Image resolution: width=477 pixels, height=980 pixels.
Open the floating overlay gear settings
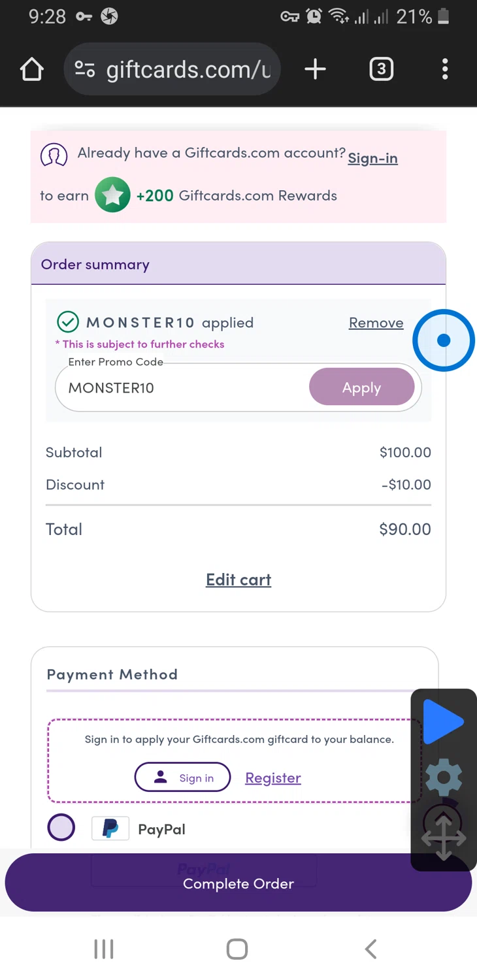pos(444,777)
